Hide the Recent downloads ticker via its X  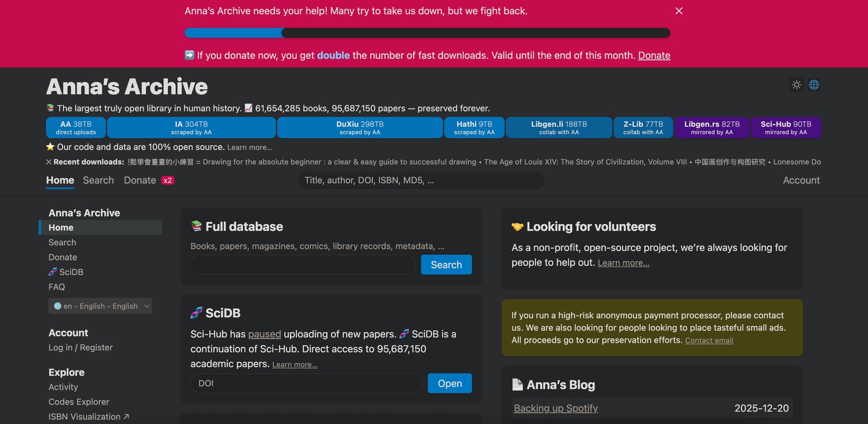[49, 162]
